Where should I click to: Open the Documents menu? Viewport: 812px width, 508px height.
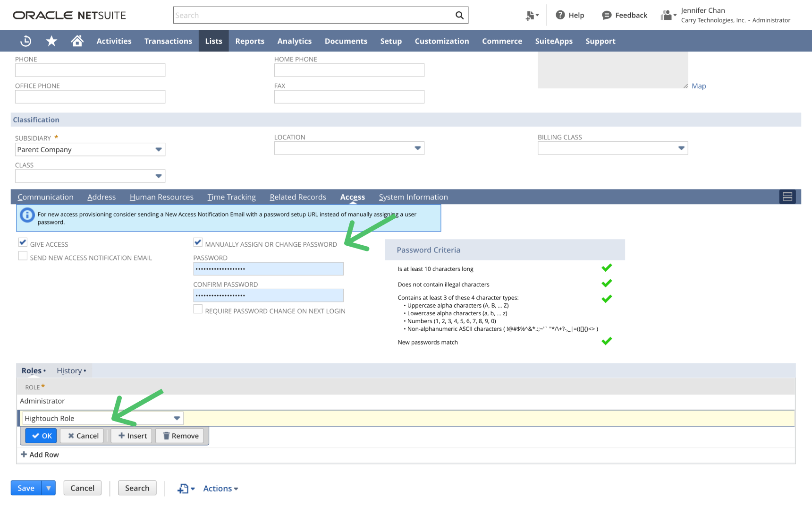click(346, 41)
